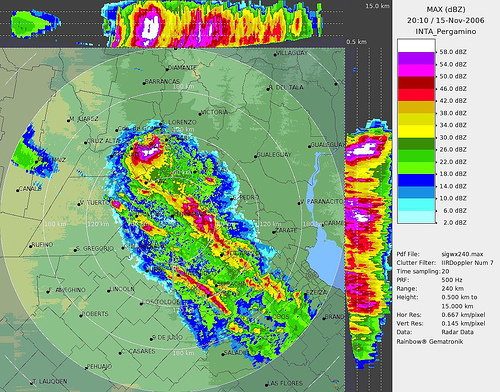Viewport: 500px width, 392px height.
Task: Click the MAX (dBZ) title text
Action: click(x=446, y=9)
